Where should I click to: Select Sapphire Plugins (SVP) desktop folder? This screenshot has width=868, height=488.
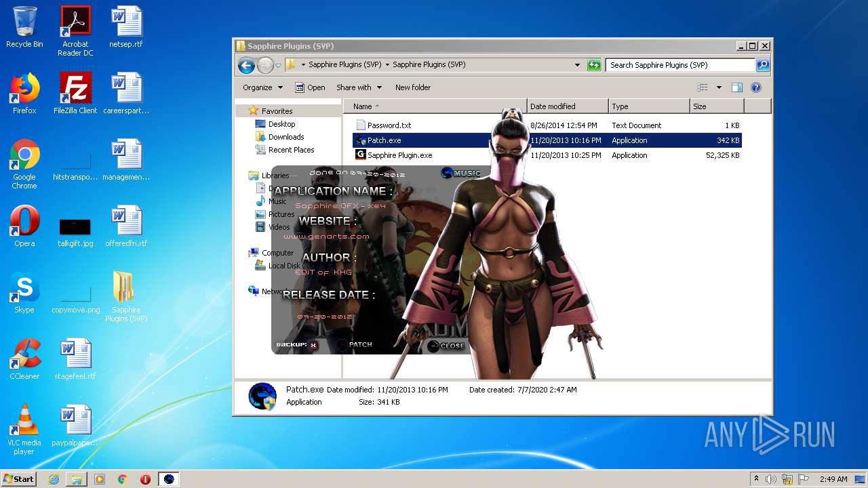click(126, 297)
